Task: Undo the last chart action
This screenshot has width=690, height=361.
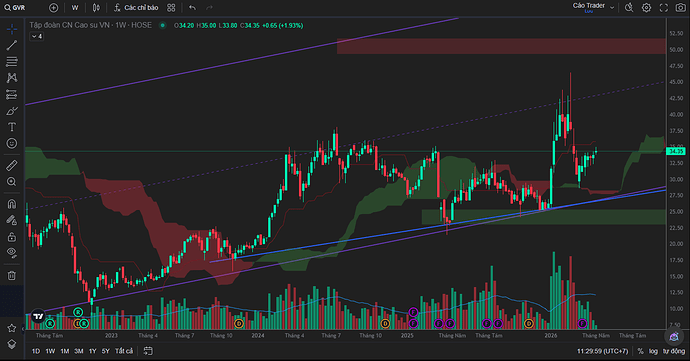Action: coord(192,8)
